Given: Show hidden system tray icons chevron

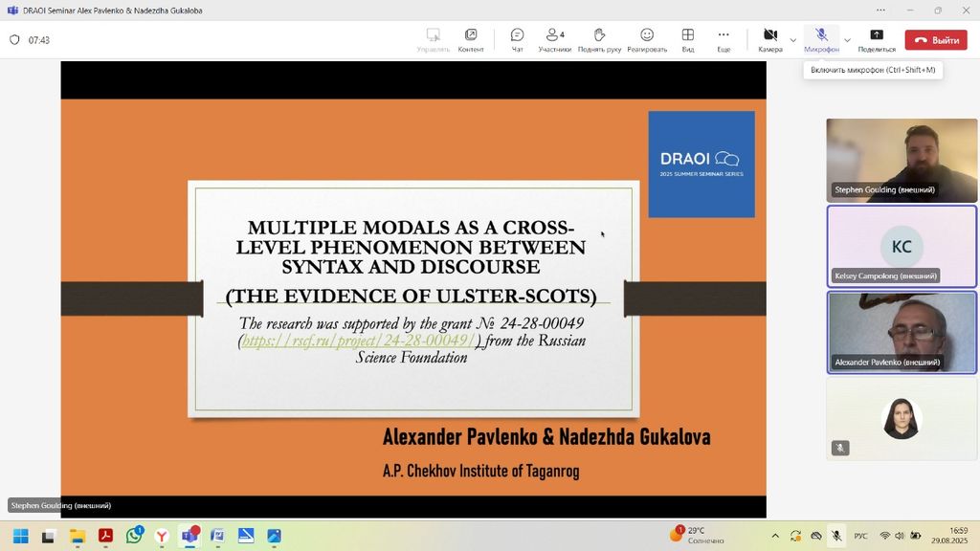Looking at the screenshot, I should pyautogui.click(x=775, y=536).
